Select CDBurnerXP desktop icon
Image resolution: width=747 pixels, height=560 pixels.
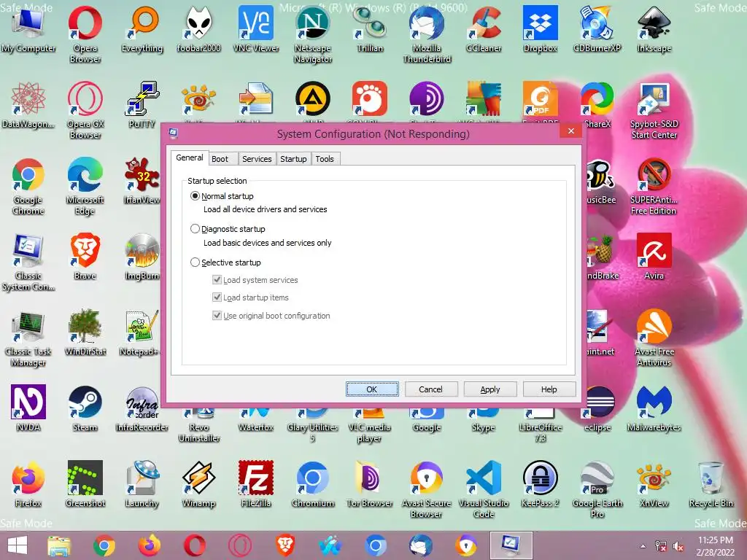point(597,29)
